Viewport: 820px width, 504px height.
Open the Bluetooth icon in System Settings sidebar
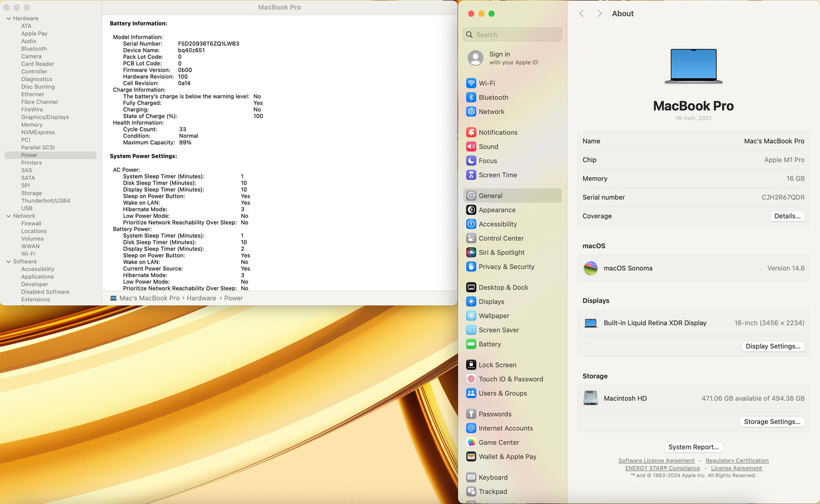tap(471, 97)
